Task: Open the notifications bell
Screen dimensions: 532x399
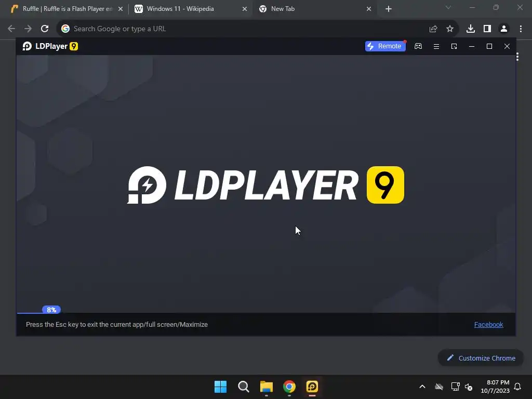Action: 517,387
